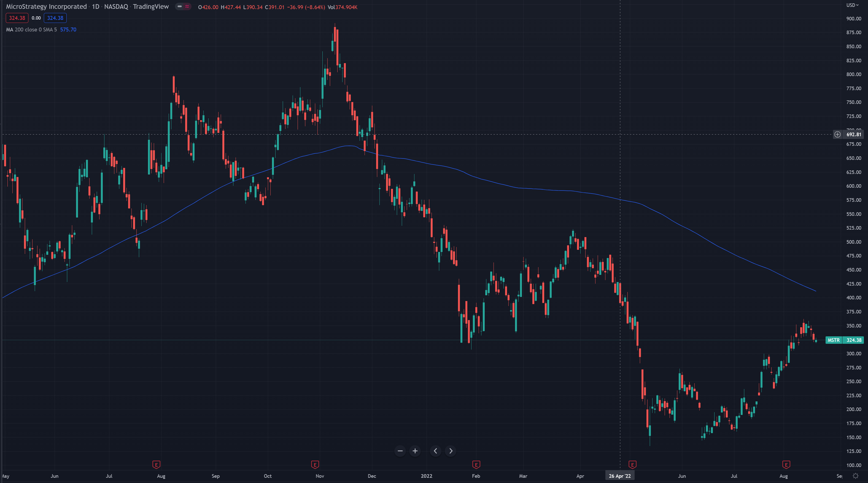The height and width of the screenshot is (483, 868).
Task: Open the USD currency dropdown
Action: pyautogui.click(x=853, y=5)
